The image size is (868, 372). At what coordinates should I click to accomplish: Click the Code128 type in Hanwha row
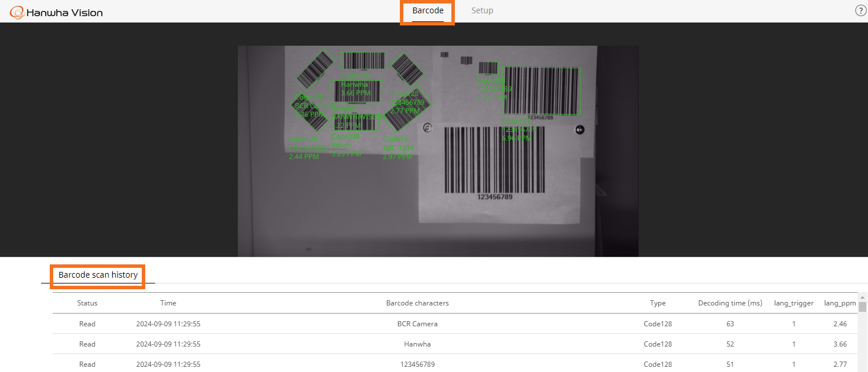(658, 344)
